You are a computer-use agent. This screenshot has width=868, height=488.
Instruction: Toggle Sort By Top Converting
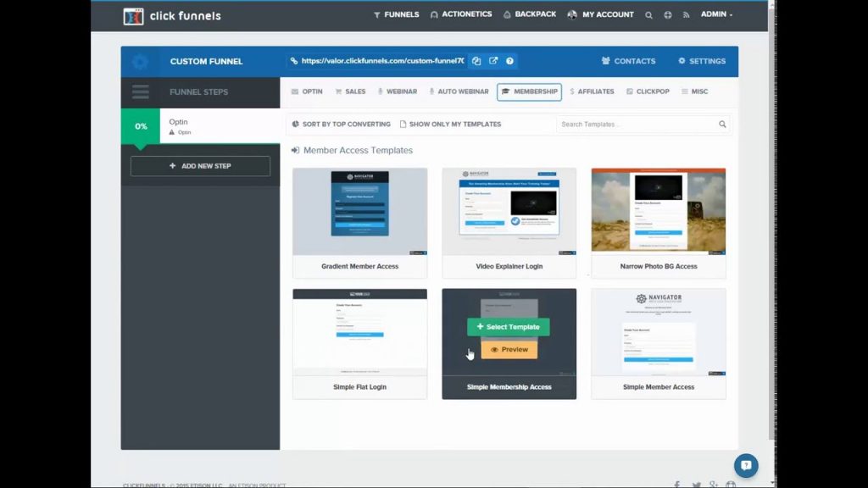[341, 125]
